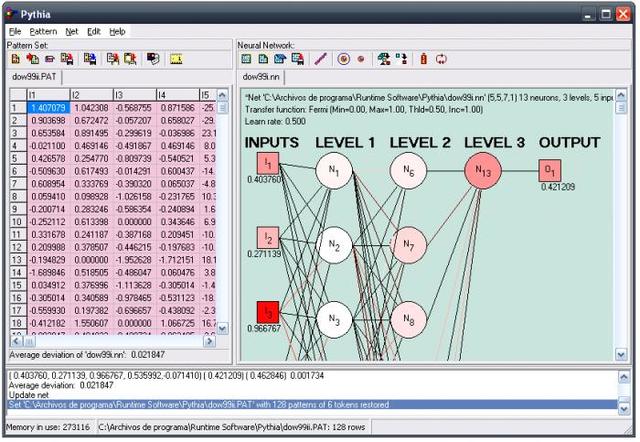Click the squares with down-arrow icon
Viewport: 640px width, 442px height.
401,59
